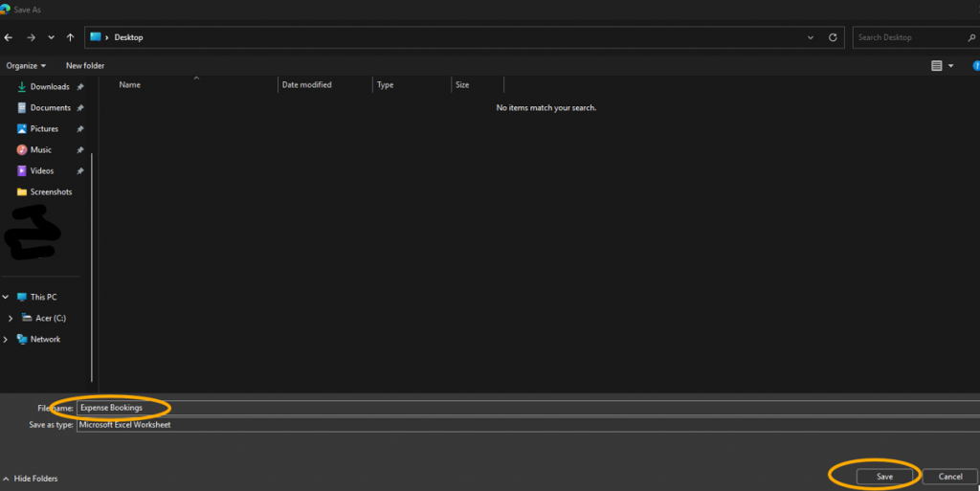Sort by the Name column header
The image size is (980, 491).
(130, 84)
